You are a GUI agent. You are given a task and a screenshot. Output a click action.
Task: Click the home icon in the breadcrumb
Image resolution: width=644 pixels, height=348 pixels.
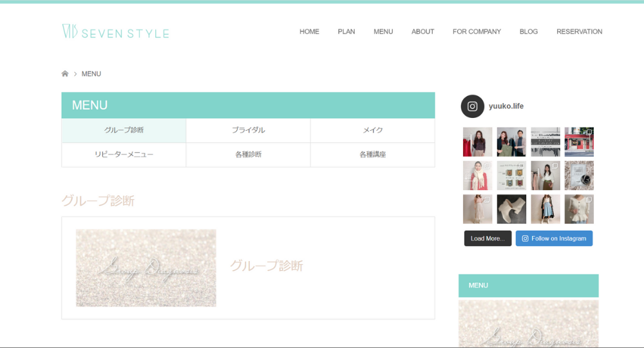click(x=65, y=74)
